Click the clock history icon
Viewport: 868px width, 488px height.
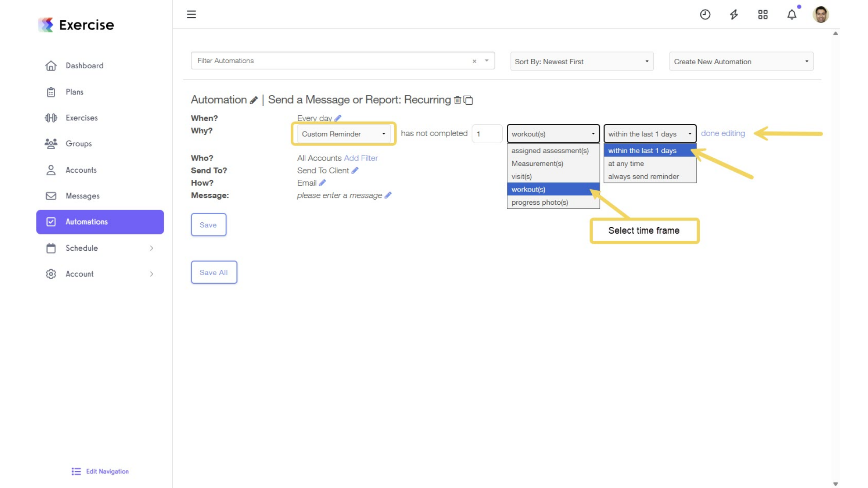[705, 14]
